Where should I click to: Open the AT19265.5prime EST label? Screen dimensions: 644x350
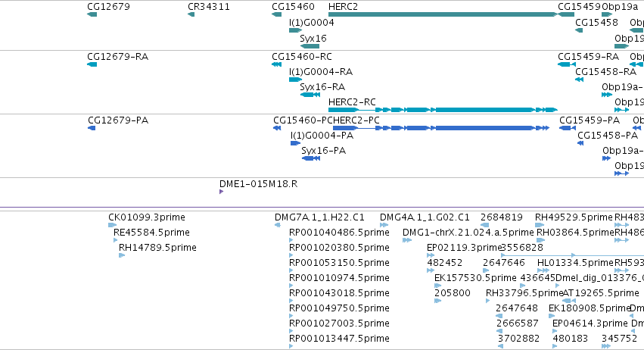(x=601, y=294)
